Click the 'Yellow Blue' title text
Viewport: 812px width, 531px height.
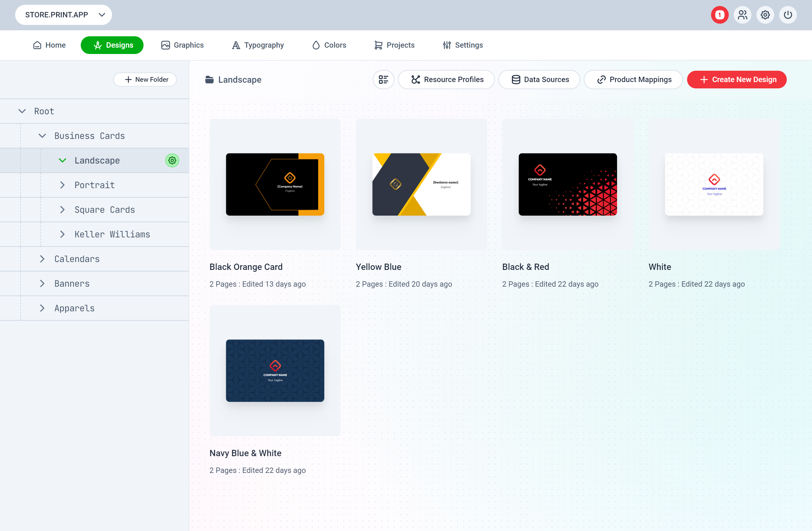point(378,267)
